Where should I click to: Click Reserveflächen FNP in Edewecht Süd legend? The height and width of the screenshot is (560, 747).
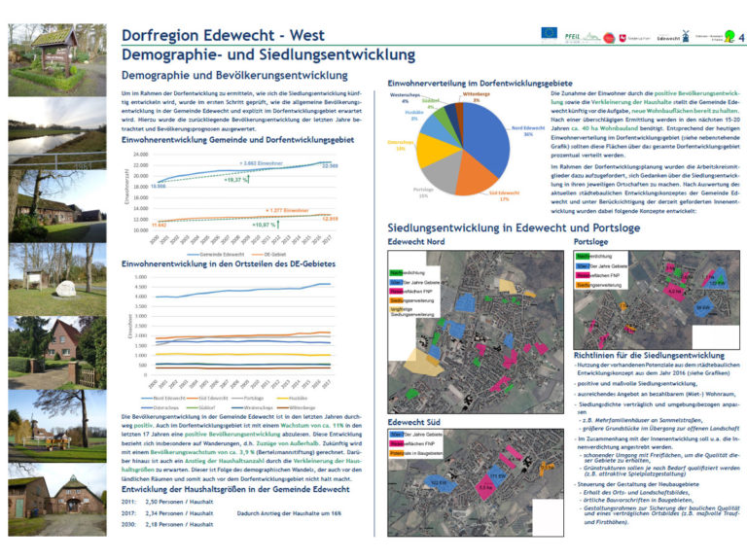[x=411, y=443]
